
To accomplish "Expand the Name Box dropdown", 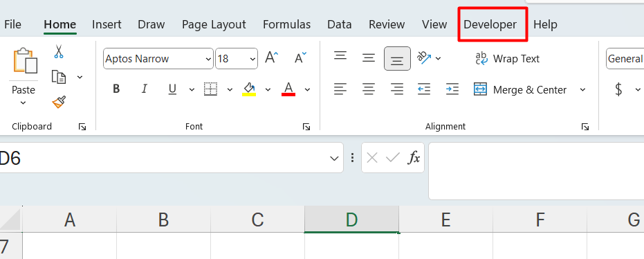I will (335, 158).
